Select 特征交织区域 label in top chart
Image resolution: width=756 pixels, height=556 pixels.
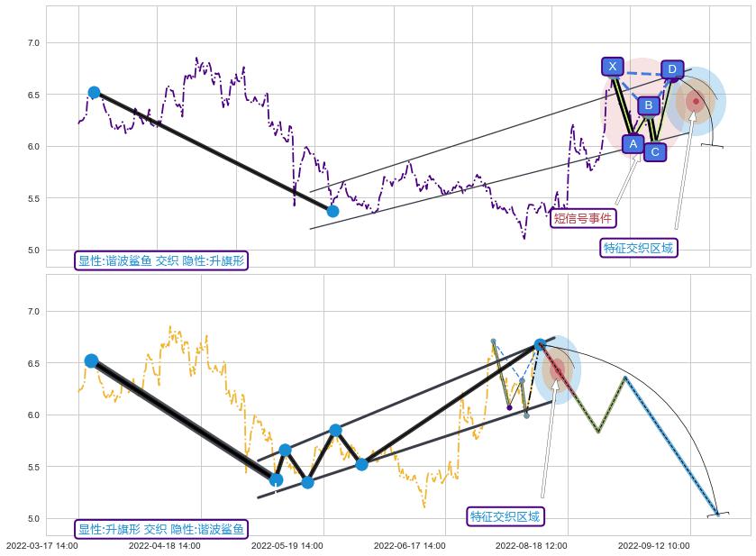pos(638,247)
